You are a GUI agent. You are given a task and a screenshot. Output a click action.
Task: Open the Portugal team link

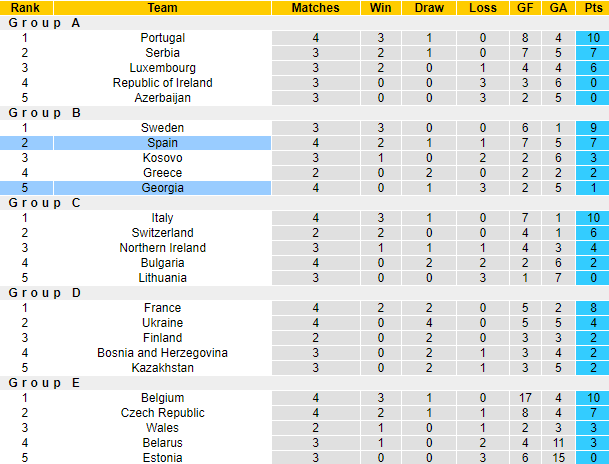[x=163, y=38]
